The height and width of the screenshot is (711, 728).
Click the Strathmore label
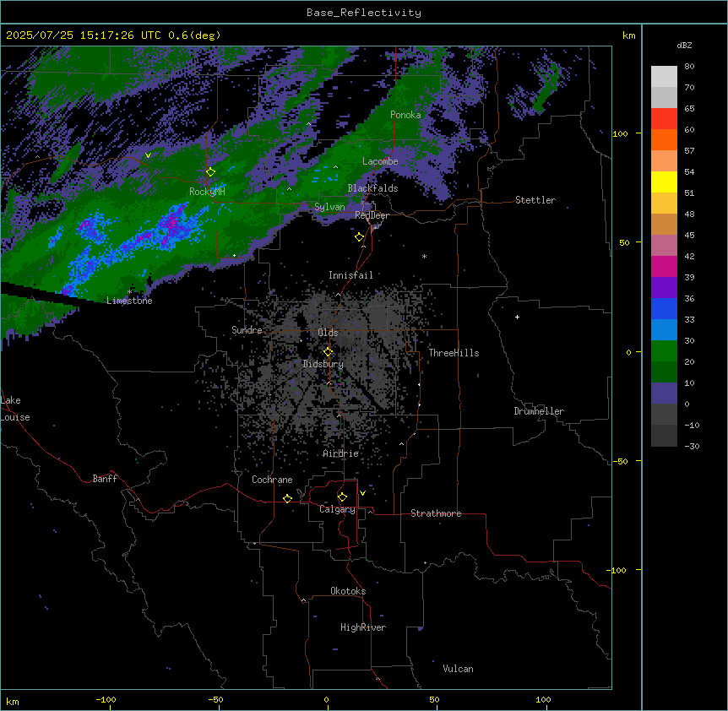[436, 513]
